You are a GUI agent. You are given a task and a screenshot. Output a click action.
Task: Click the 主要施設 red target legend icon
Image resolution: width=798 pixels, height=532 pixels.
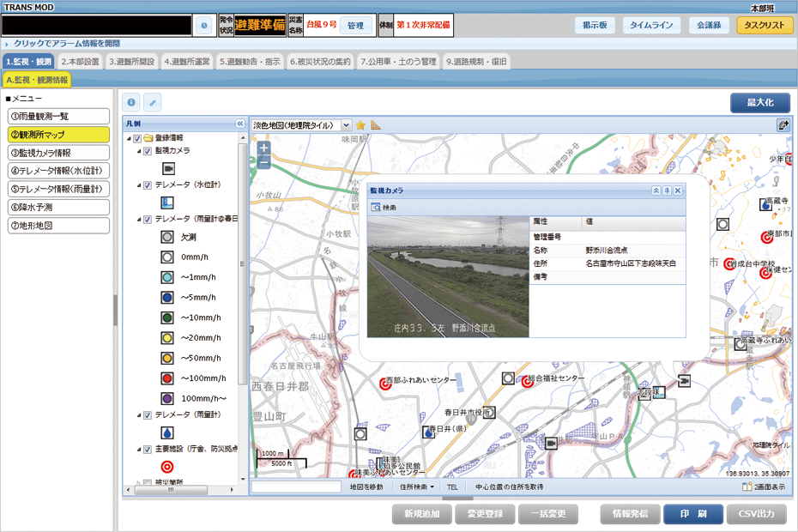pos(167,466)
